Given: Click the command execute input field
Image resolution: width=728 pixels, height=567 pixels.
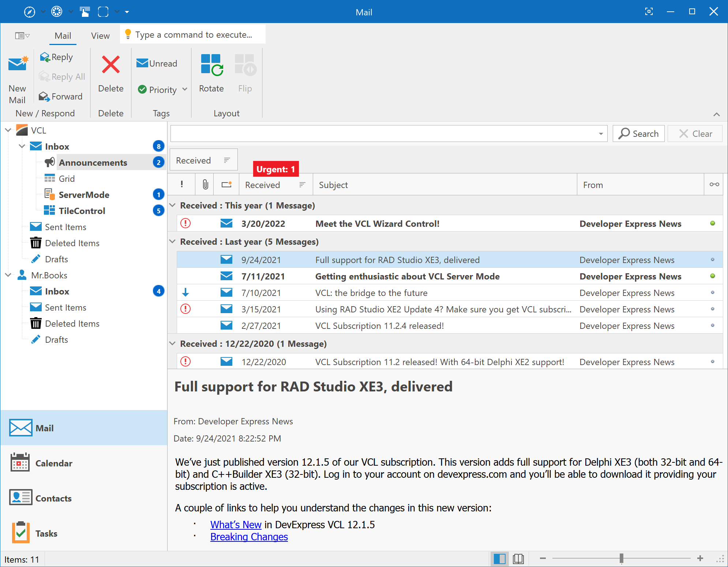Looking at the screenshot, I should tap(193, 34).
